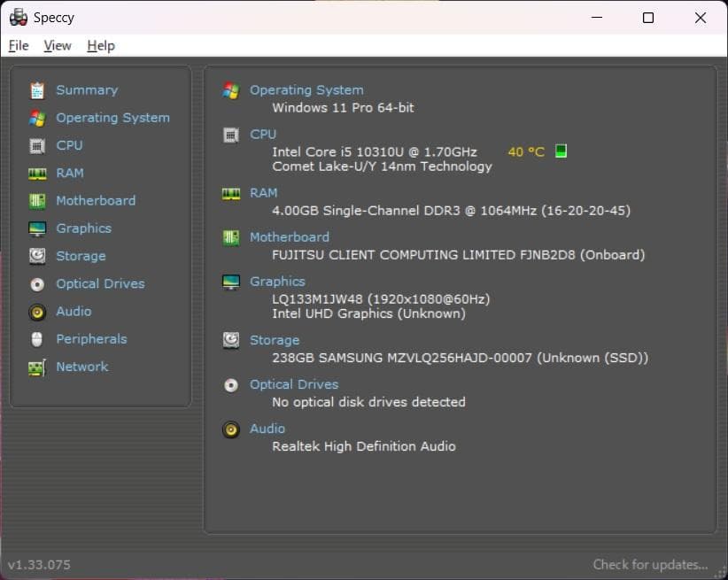
Task: Click the Optical Drives disc icon
Action: (37, 283)
